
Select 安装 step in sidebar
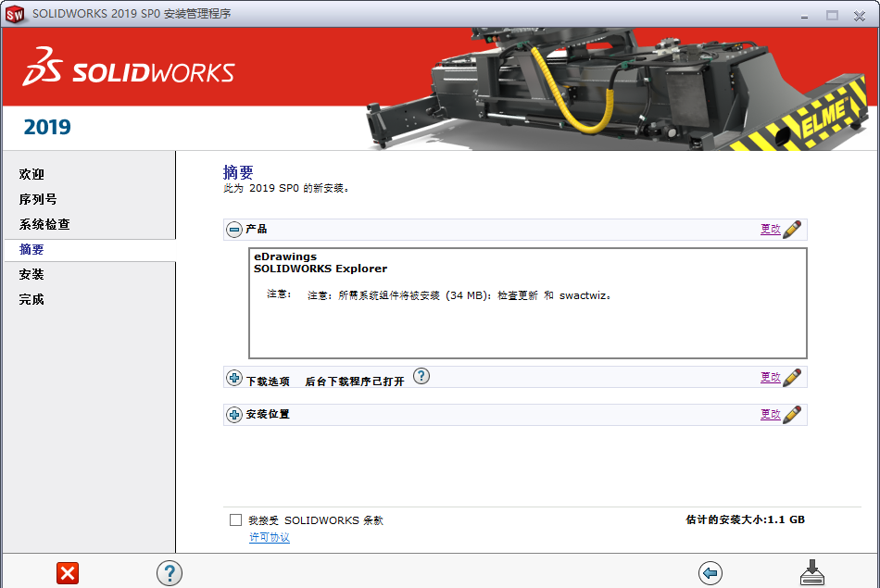click(x=31, y=274)
